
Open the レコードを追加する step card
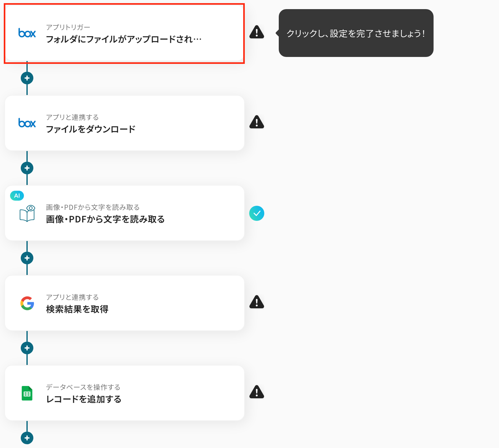tap(125, 393)
